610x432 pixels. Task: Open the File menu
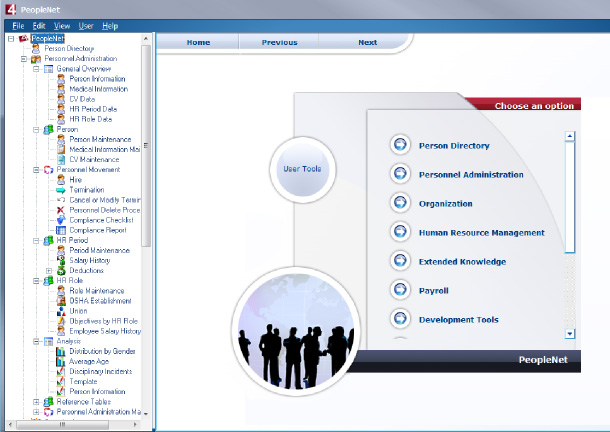(18, 26)
